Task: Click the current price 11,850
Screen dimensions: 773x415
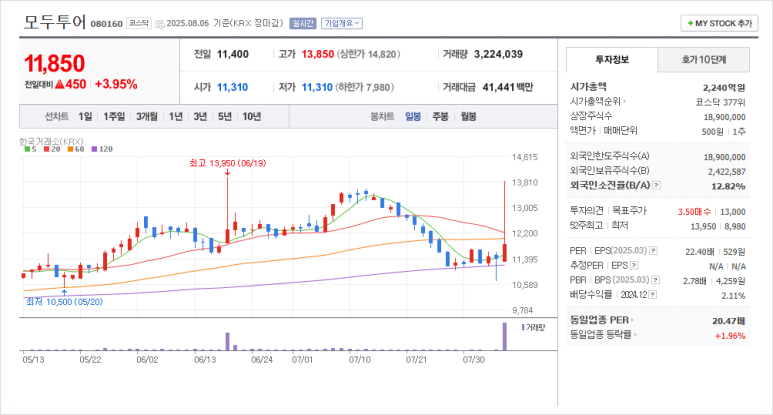Action: pyautogui.click(x=55, y=64)
